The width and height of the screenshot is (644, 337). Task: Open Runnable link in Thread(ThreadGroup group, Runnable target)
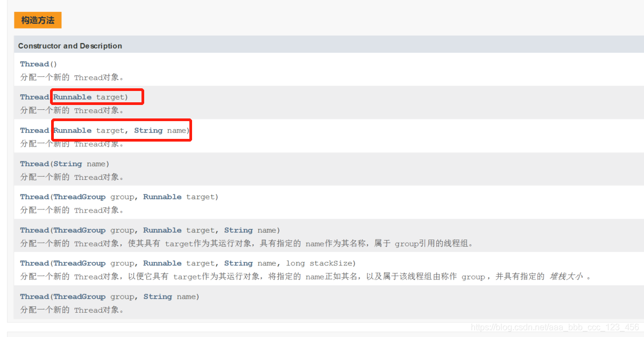[x=162, y=197]
